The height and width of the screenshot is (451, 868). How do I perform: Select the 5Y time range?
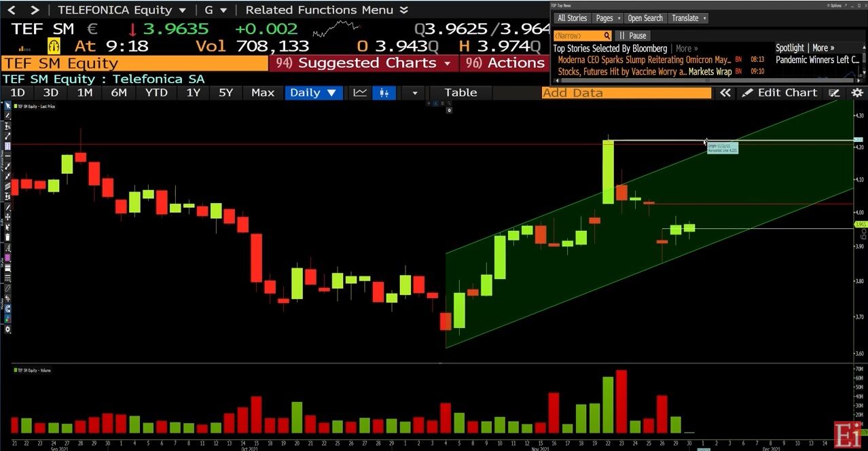click(x=226, y=93)
